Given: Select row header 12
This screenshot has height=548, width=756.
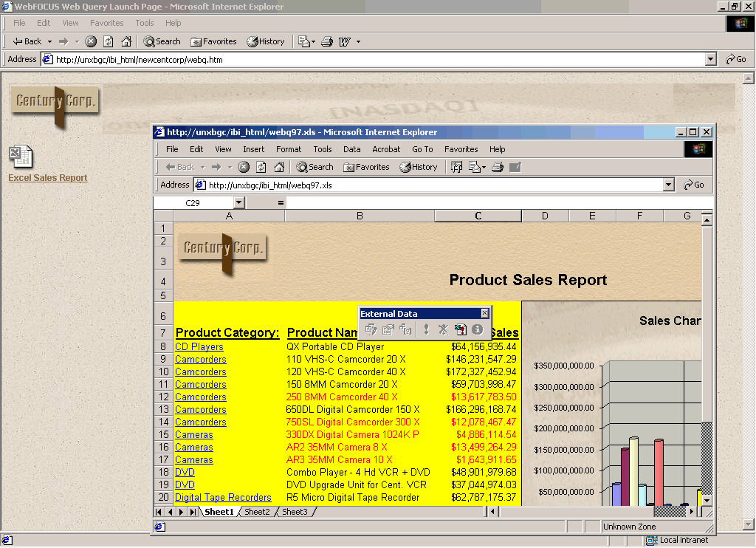Looking at the screenshot, I should [x=163, y=397].
